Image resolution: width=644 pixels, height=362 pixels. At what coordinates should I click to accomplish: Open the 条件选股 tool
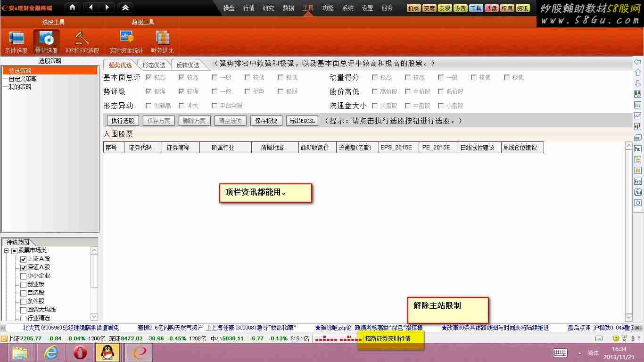16,42
